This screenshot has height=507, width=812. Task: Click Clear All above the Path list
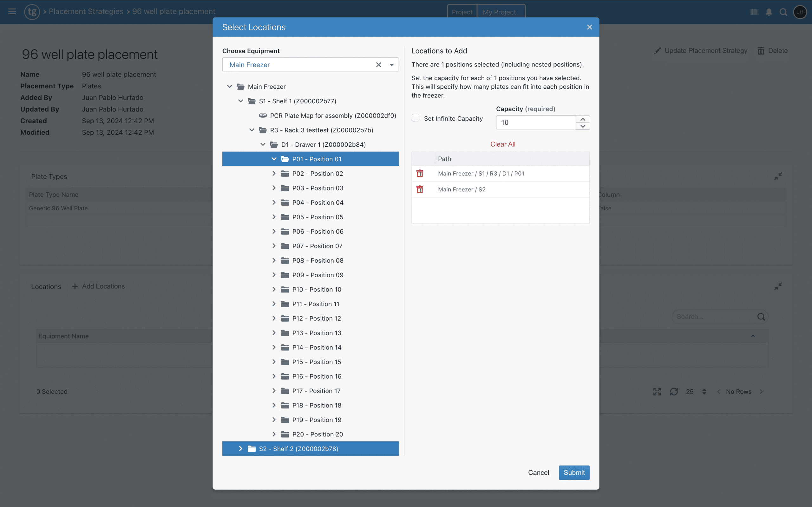pyautogui.click(x=502, y=144)
